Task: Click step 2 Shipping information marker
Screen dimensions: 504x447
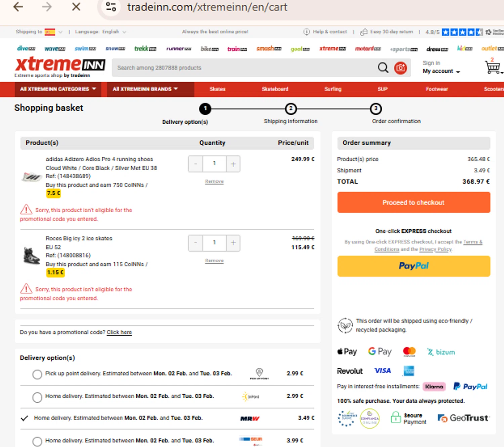Action: (x=291, y=109)
